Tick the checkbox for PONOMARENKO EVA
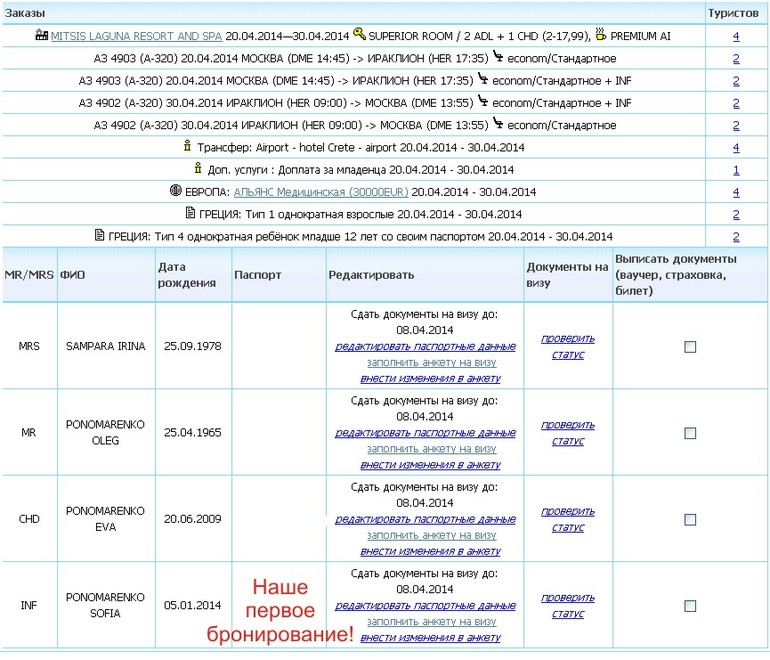Viewport: 770px width, 660px height. (690, 520)
